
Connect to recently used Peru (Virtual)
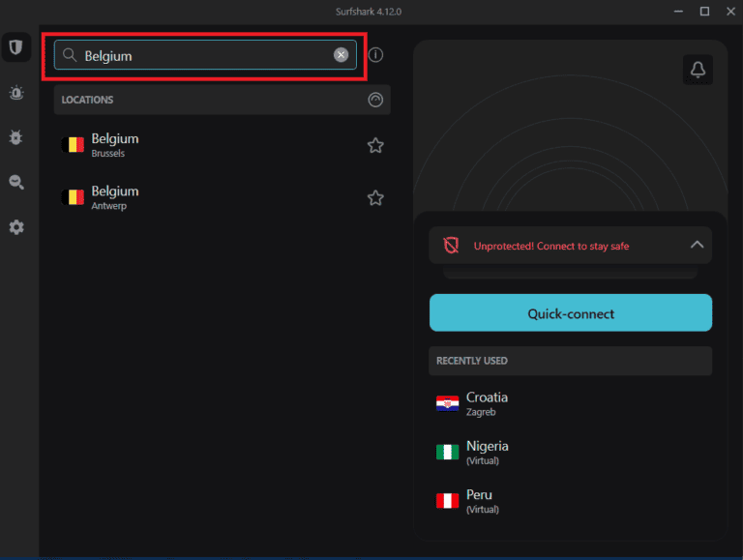click(571, 501)
